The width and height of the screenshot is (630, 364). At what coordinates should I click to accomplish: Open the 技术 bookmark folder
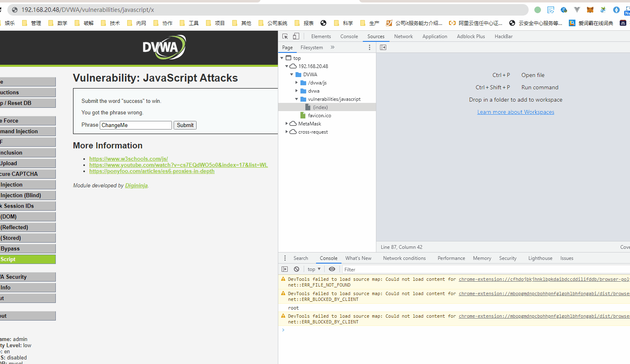[x=110, y=23]
